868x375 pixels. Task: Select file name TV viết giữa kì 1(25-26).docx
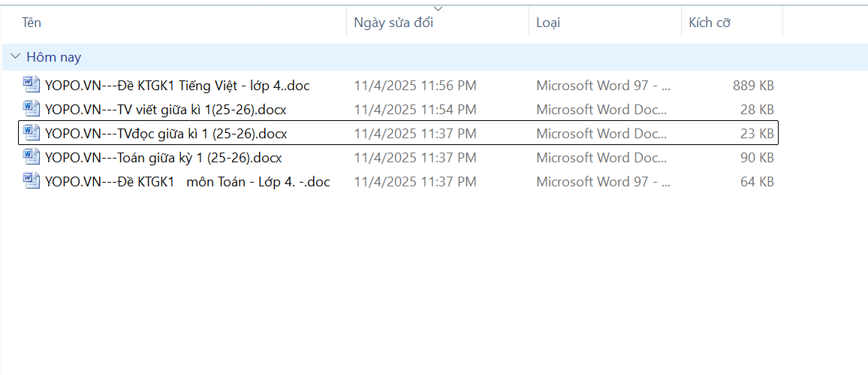pyautogui.click(x=165, y=110)
